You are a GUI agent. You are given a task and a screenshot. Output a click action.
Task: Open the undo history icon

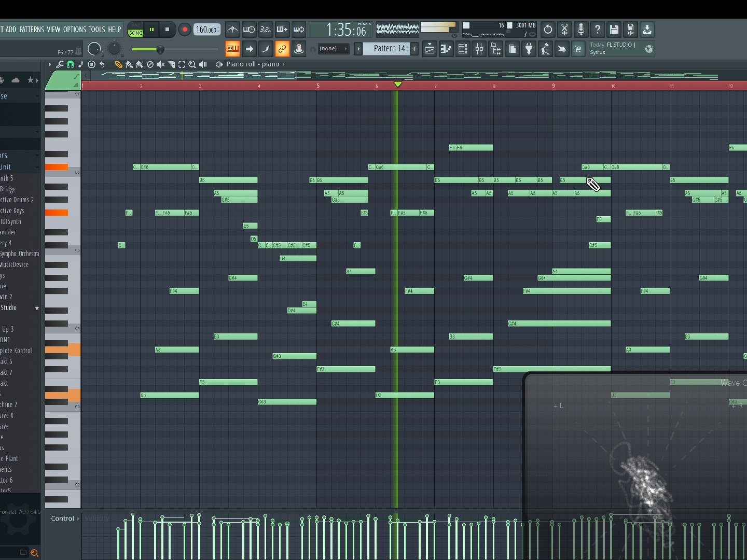point(548,30)
